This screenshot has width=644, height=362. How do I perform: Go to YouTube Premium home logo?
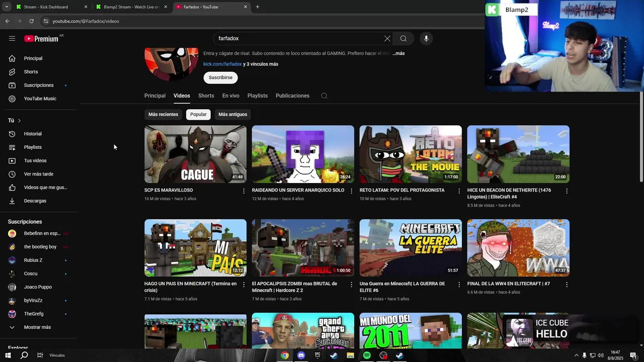click(41, 39)
